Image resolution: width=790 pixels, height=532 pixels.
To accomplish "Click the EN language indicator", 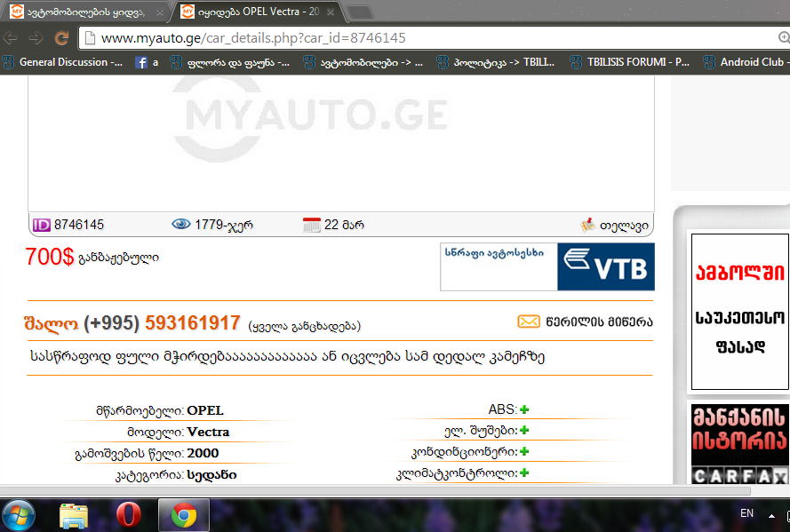I will coord(746,513).
